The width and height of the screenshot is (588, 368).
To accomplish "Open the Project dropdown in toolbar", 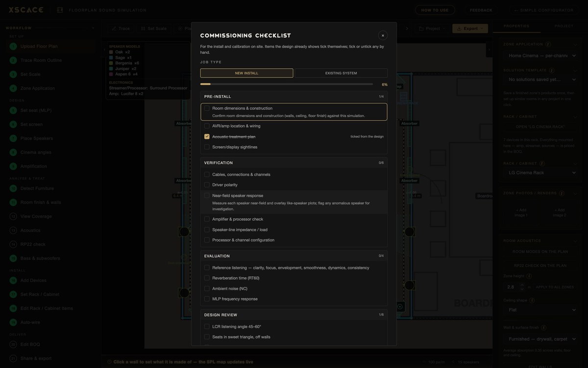I will tap(432, 28).
